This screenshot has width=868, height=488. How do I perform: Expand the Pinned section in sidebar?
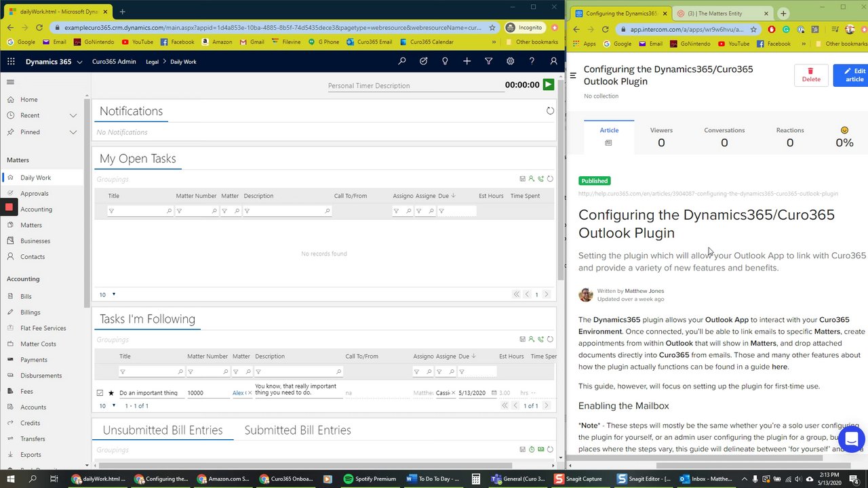[73, 132]
